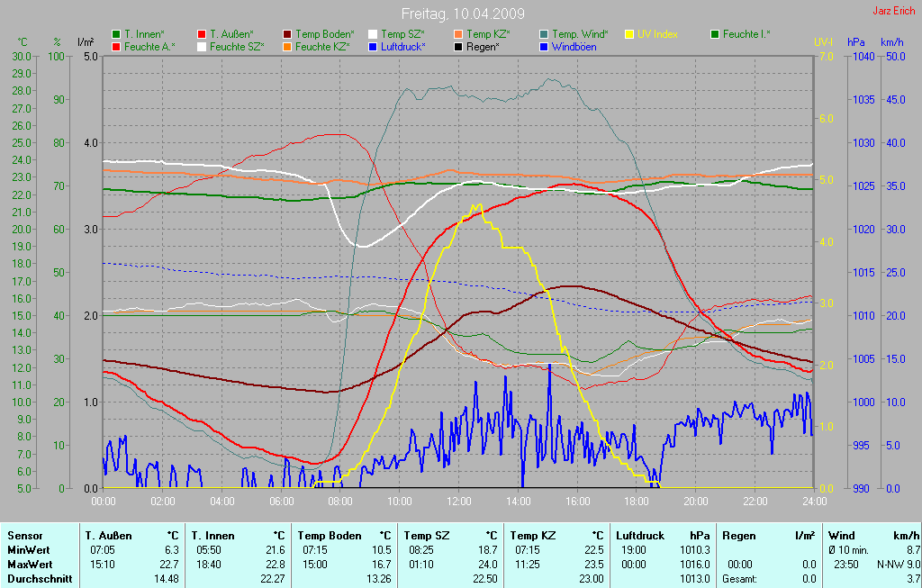The width and height of the screenshot is (922, 588).
Task: Click the teal Temp. Wind legend swatch
Action: (544, 34)
